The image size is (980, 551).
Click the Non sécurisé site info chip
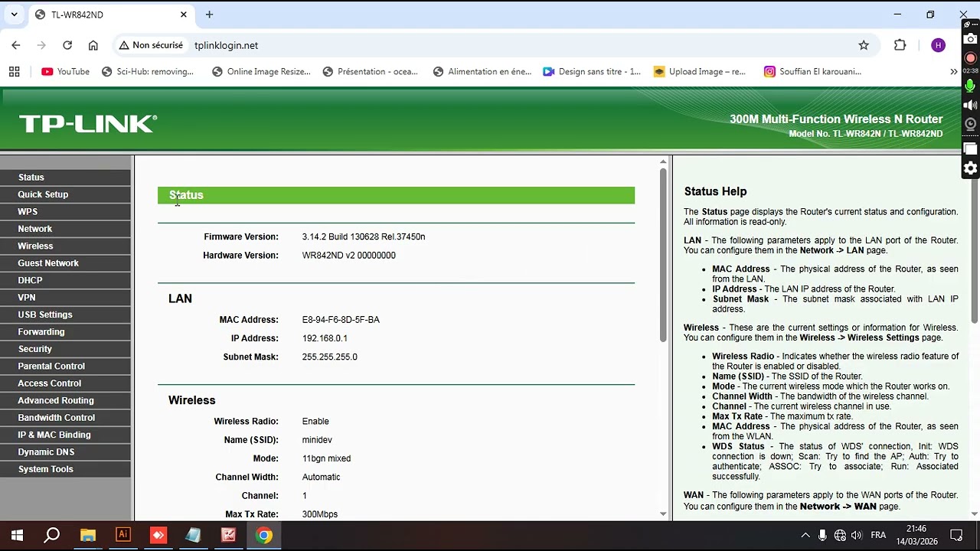coord(151,45)
